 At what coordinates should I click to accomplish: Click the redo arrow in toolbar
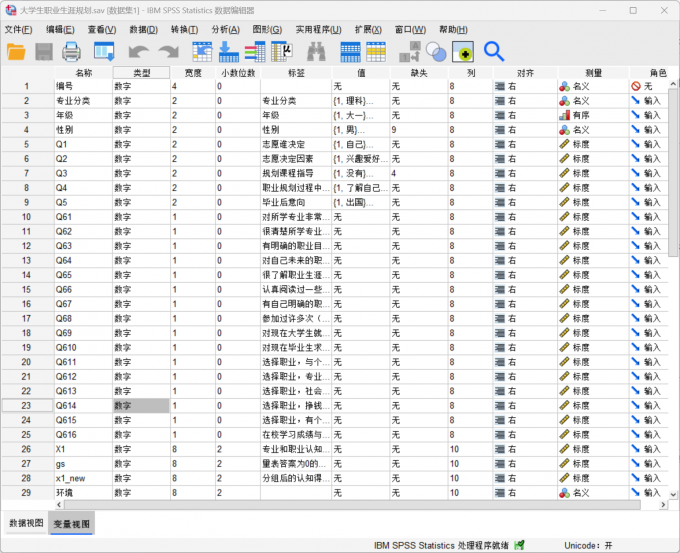(x=166, y=51)
